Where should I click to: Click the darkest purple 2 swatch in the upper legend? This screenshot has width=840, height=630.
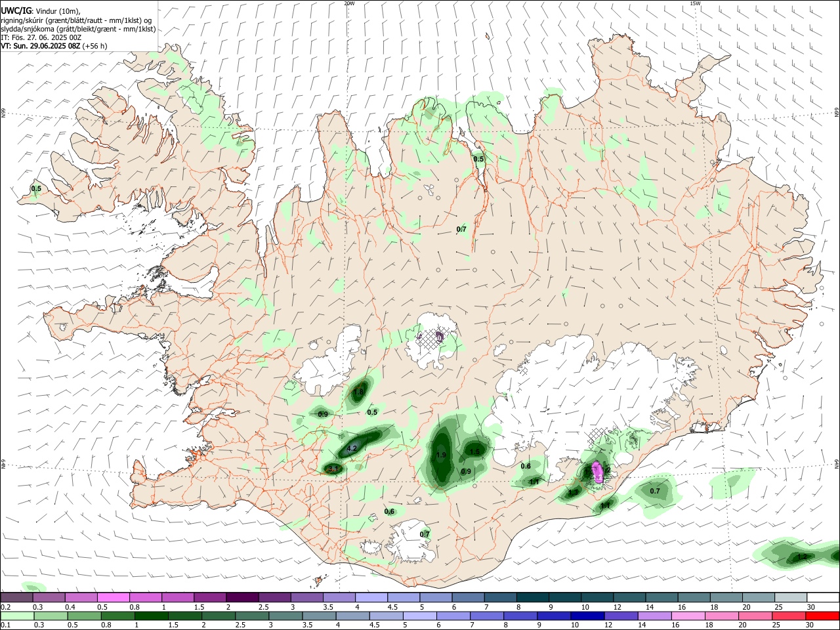click(x=241, y=597)
